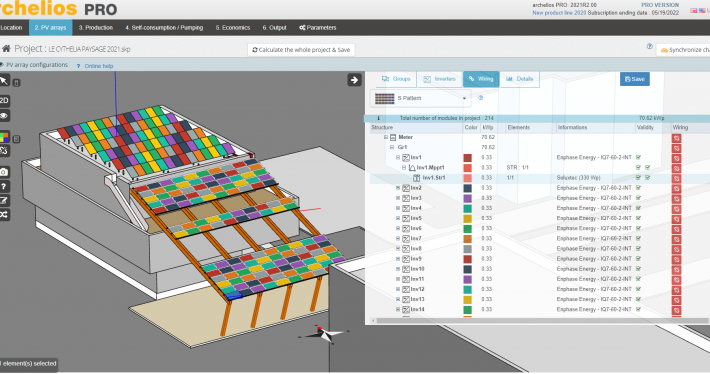Click the right arrow panel collapse button
The image size is (710, 374).
(354, 80)
